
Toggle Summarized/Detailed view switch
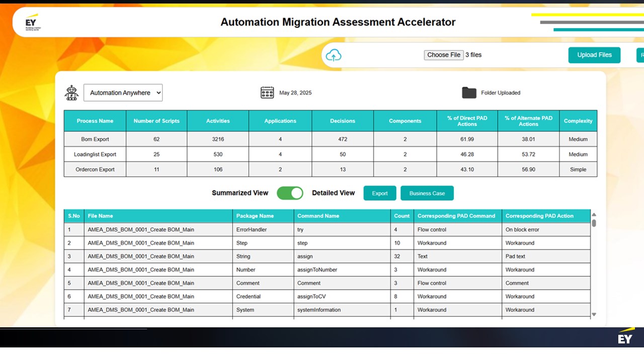pos(290,193)
